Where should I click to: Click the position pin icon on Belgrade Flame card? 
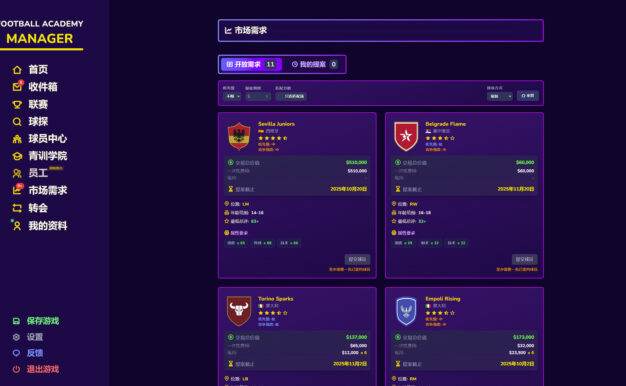click(x=394, y=204)
